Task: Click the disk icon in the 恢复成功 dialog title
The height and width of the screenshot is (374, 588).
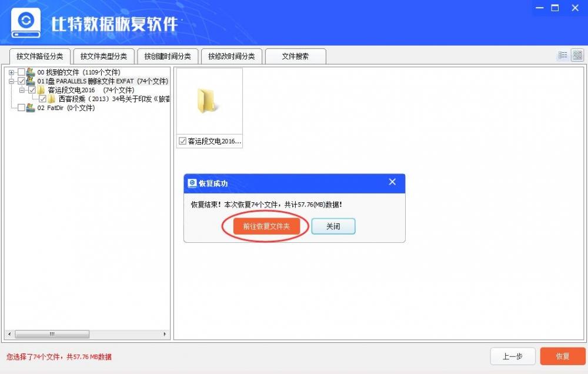Action: coord(193,183)
